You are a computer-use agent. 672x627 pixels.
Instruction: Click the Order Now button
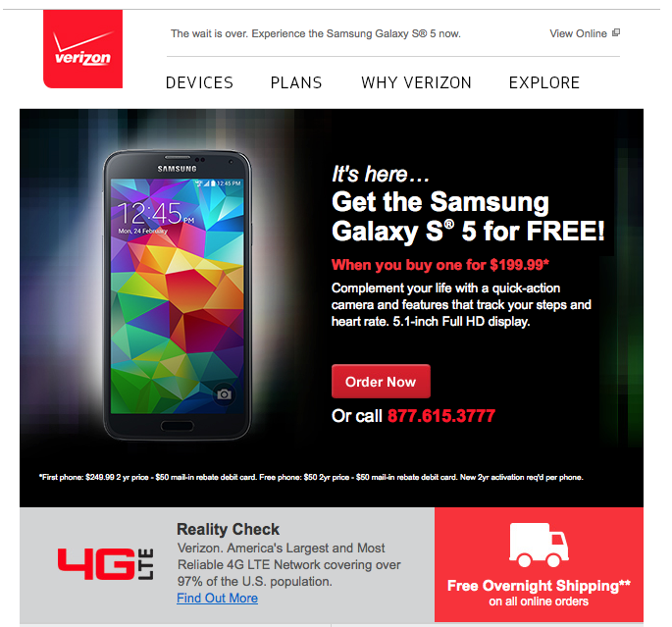[x=381, y=382]
